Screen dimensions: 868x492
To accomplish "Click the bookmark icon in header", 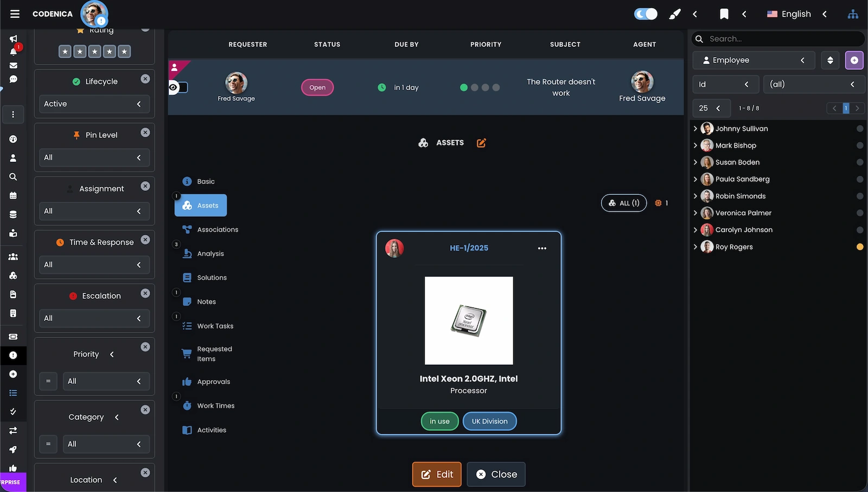I will [724, 14].
